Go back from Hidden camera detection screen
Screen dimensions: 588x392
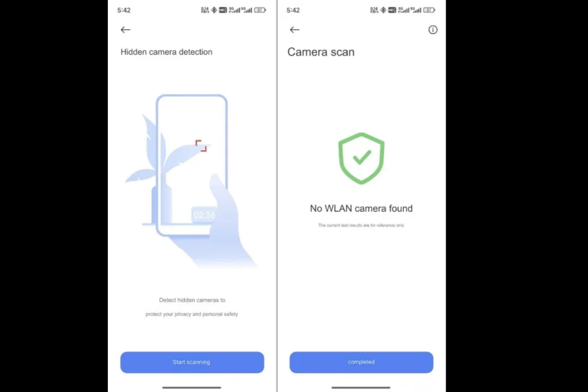pyautogui.click(x=125, y=30)
